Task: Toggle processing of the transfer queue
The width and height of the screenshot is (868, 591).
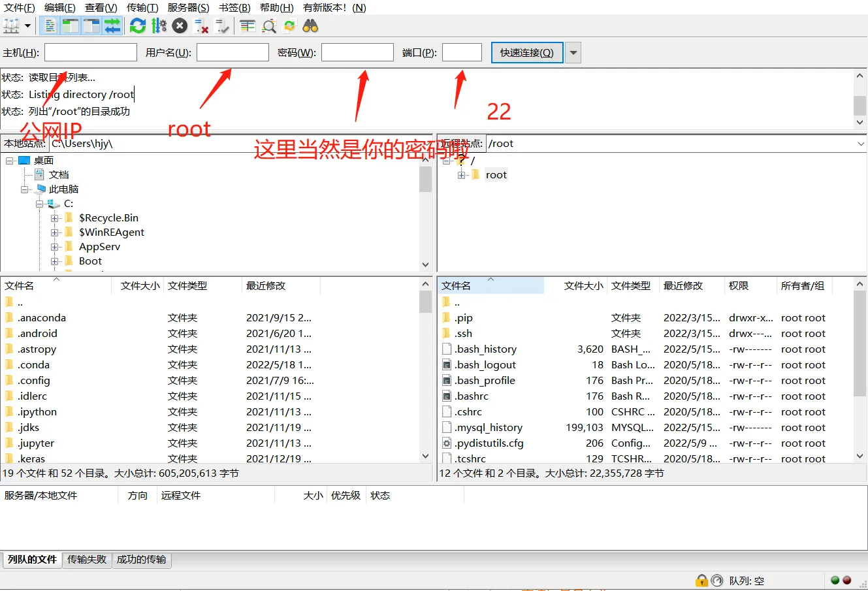Action: (159, 26)
